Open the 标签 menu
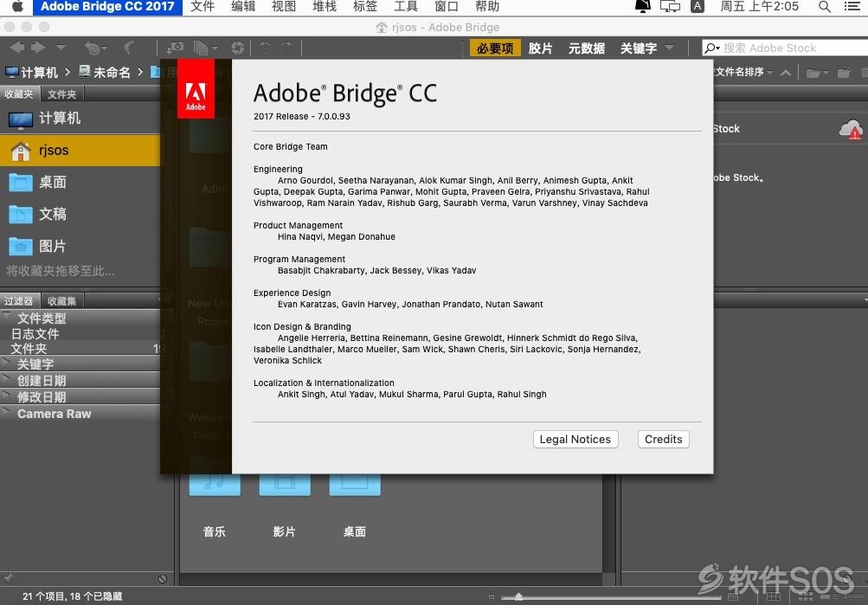The height and width of the screenshot is (605, 868). click(x=365, y=7)
